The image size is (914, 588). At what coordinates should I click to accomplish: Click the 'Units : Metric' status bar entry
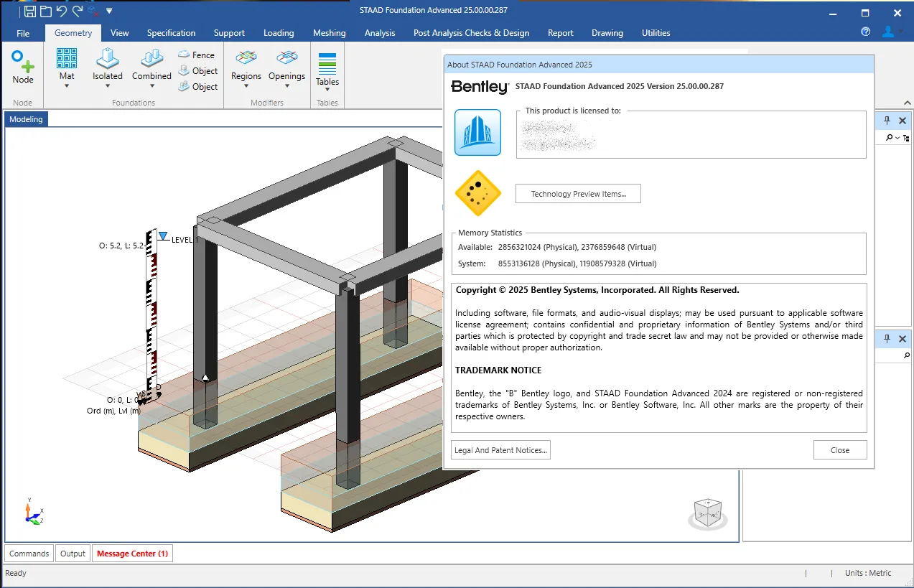[868, 573]
